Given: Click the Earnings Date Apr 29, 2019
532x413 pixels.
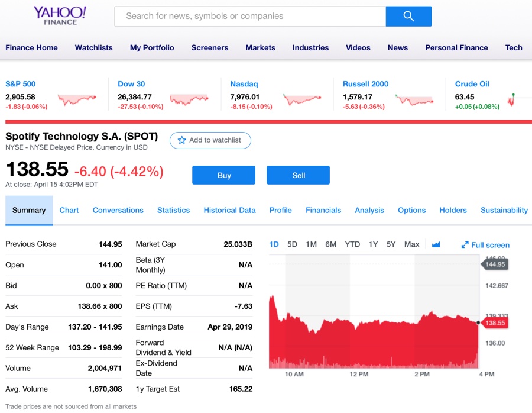Looking at the screenshot, I should (x=230, y=327).
